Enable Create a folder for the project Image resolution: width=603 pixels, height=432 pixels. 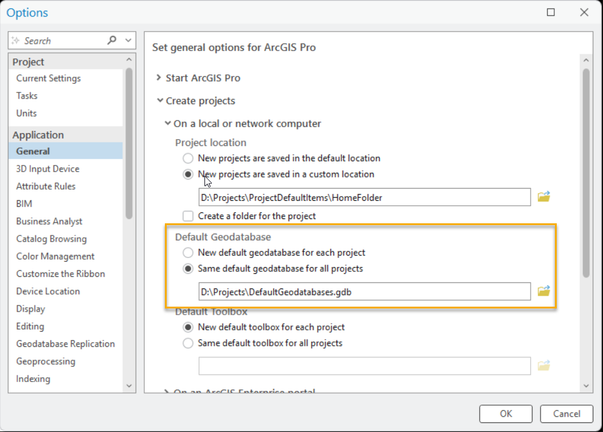tap(188, 216)
